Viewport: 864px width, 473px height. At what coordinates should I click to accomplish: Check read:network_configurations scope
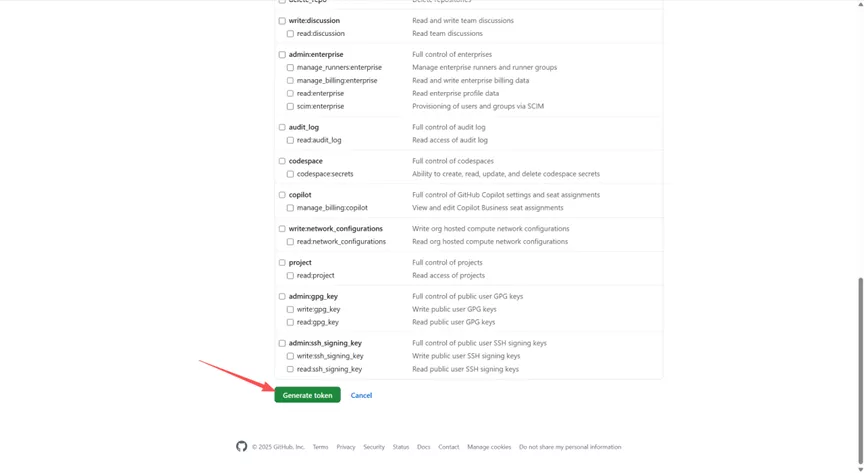[290, 242]
